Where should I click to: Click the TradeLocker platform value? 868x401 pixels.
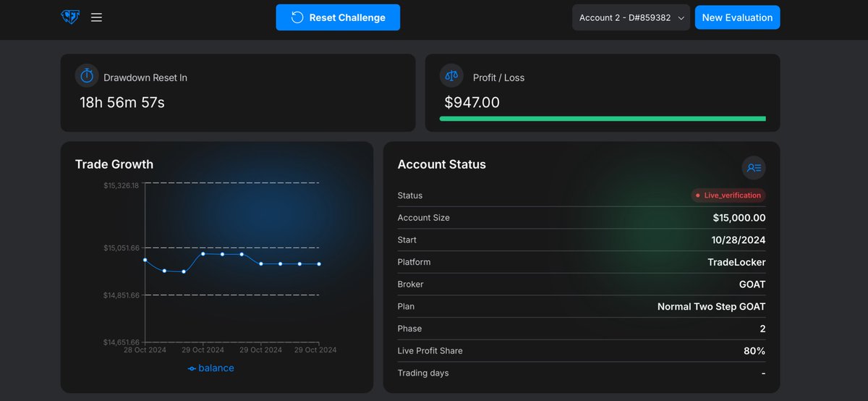(x=736, y=262)
